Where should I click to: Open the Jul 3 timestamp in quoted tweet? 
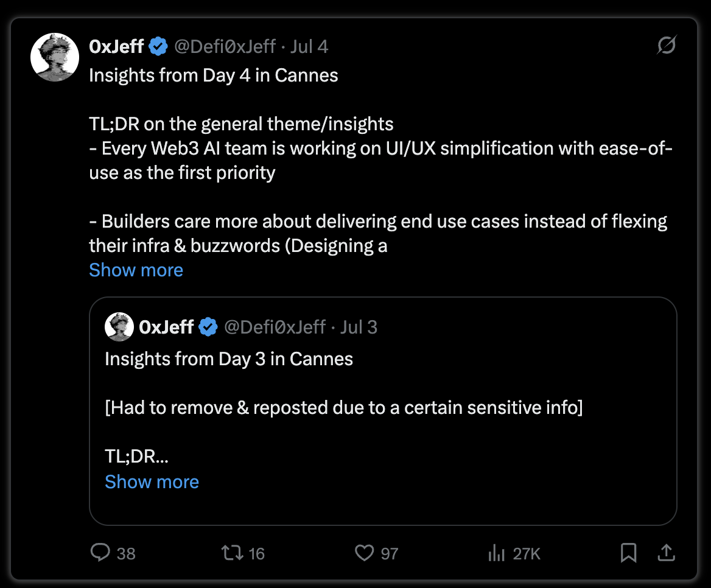[x=359, y=327]
